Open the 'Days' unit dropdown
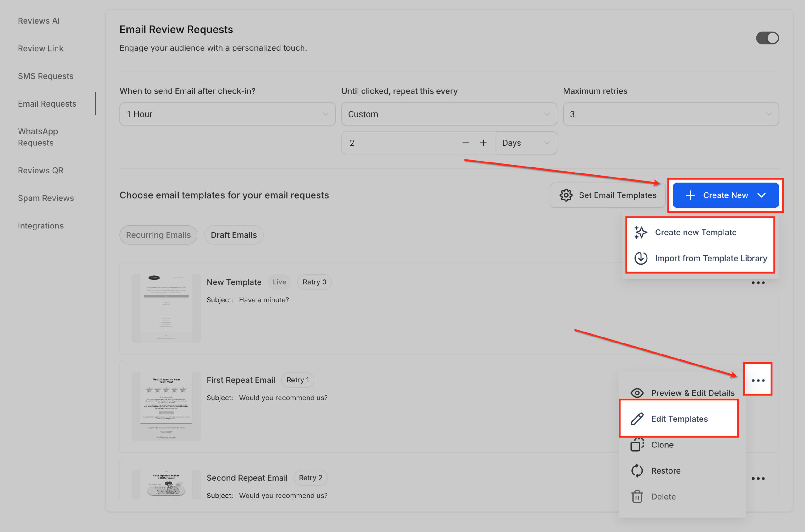 [525, 142]
